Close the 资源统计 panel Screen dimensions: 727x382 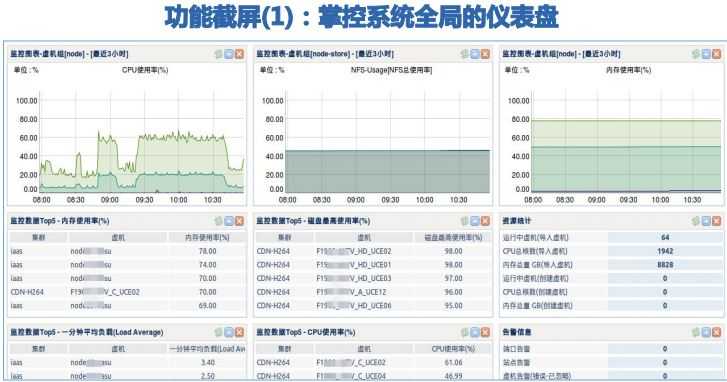pyautogui.click(x=716, y=221)
